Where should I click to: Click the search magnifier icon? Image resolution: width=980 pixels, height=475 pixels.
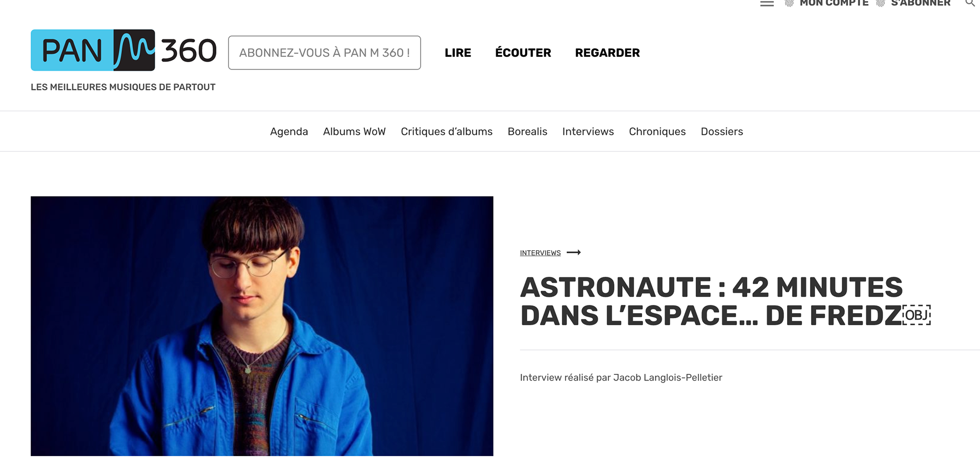coord(970,3)
